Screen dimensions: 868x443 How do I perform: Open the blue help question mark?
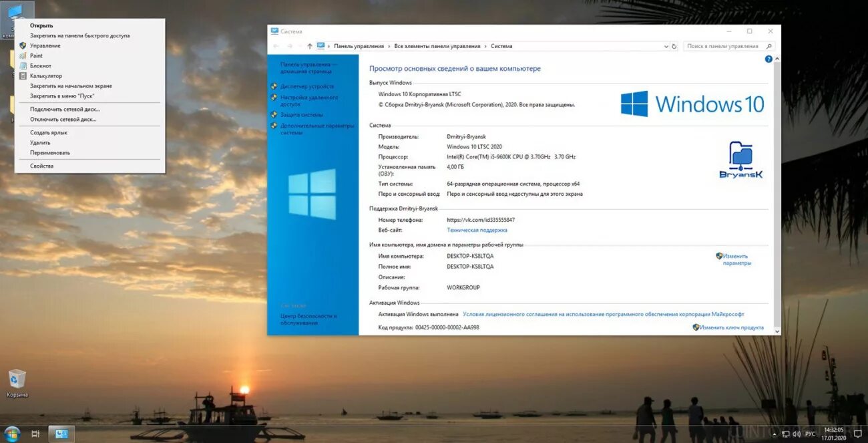click(x=769, y=59)
